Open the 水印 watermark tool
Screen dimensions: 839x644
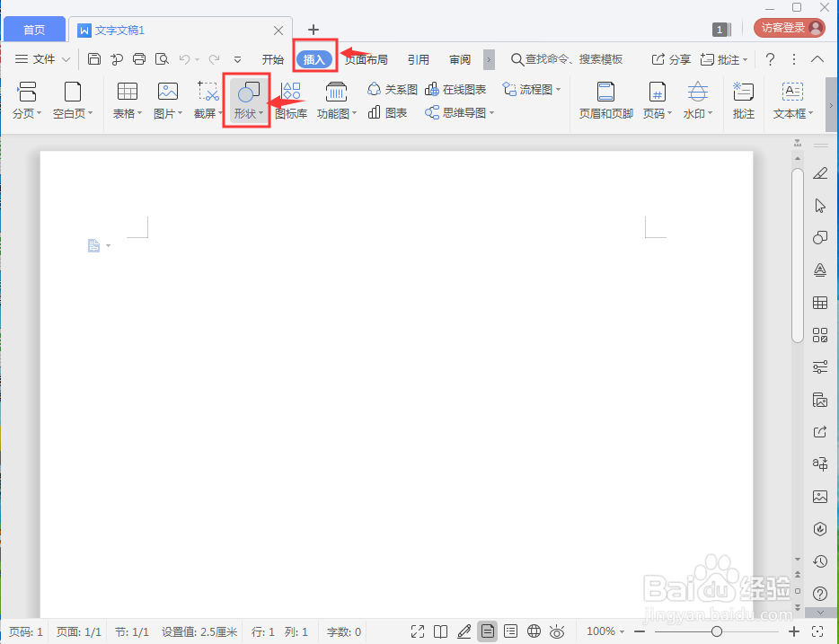pyautogui.click(x=698, y=100)
